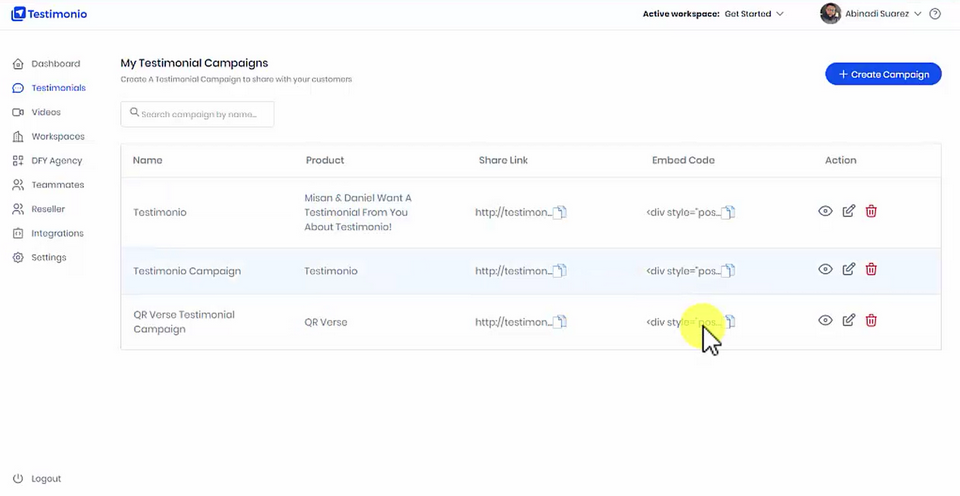Viewport: 960px width, 496px height.
Task: Click 'QR Verse' product cell
Action: [326, 322]
